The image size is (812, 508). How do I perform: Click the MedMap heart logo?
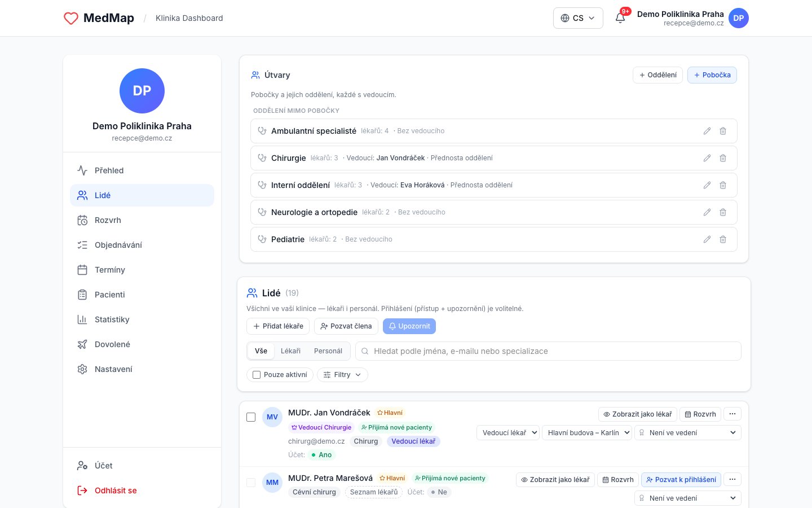click(x=71, y=18)
